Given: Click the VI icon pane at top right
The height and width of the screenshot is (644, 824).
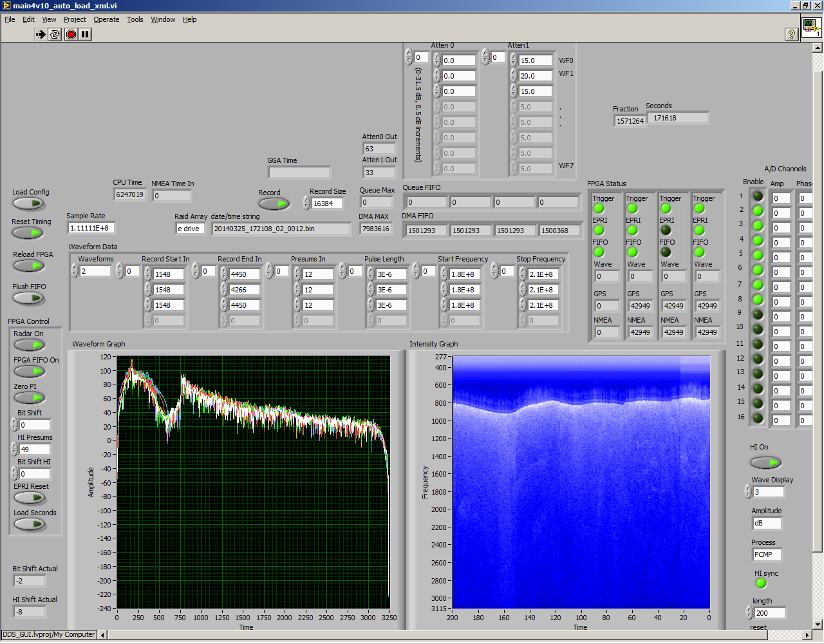Looking at the screenshot, I should (x=811, y=28).
